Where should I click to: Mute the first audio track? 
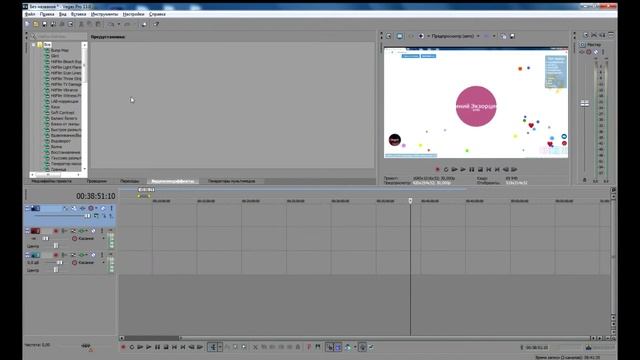[x=93, y=231]
